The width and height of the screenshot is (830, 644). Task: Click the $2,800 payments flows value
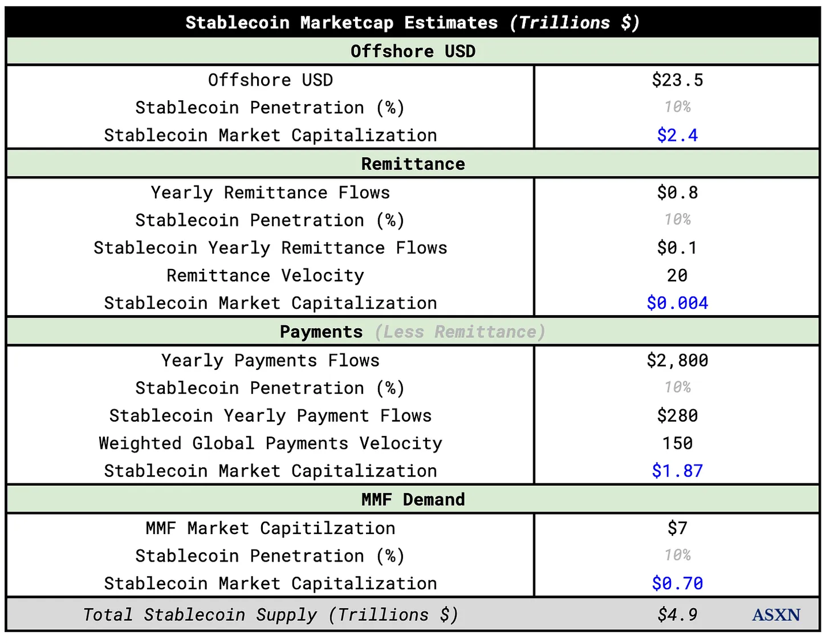click(677, 361)
